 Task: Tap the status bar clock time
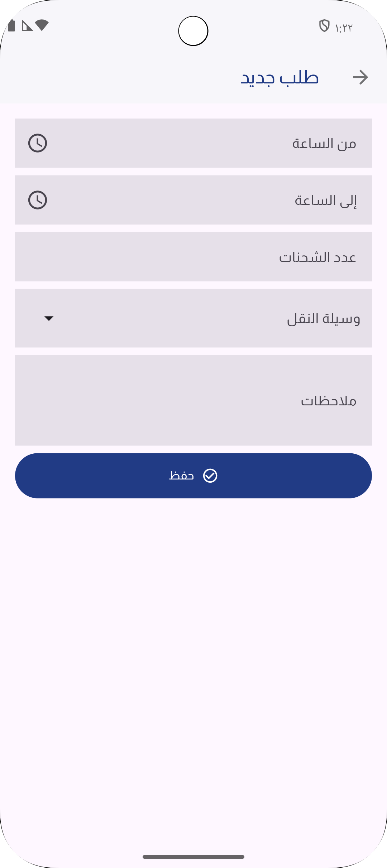point(344,28)
